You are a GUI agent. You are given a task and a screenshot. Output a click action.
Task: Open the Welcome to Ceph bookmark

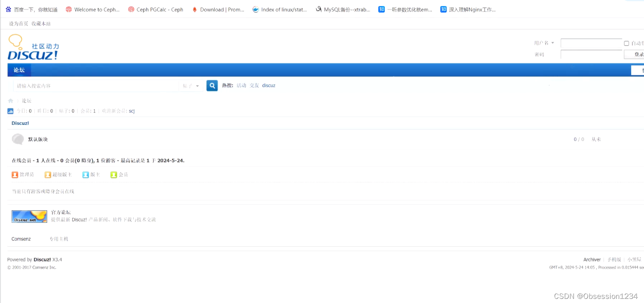(x=92, y=10)
